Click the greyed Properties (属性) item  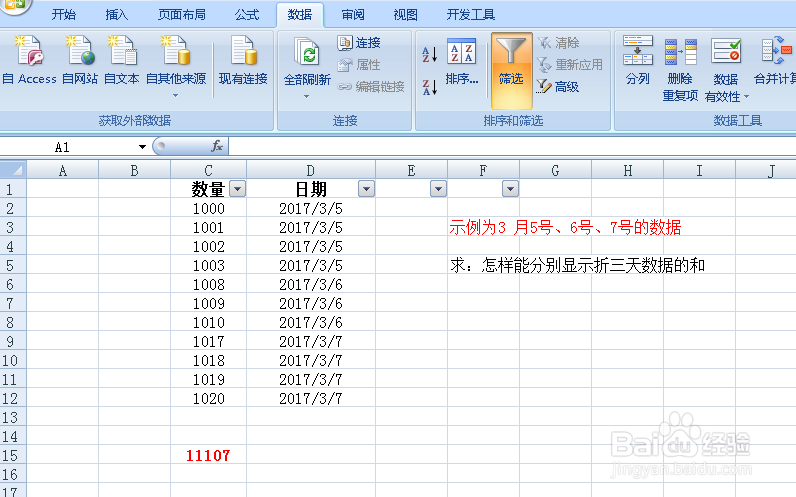click(359, 65)
